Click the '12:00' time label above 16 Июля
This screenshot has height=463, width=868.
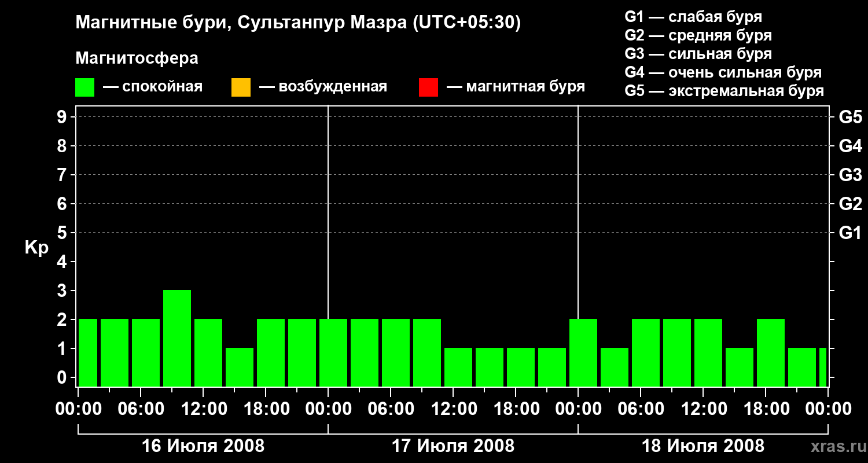pyautogui.click(x=203, y=409)
